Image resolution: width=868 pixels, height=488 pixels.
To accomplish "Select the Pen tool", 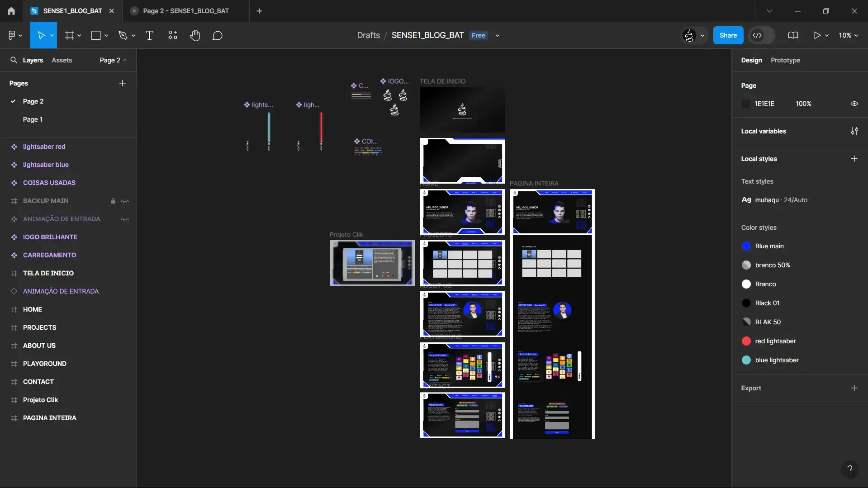I will 123,35.
